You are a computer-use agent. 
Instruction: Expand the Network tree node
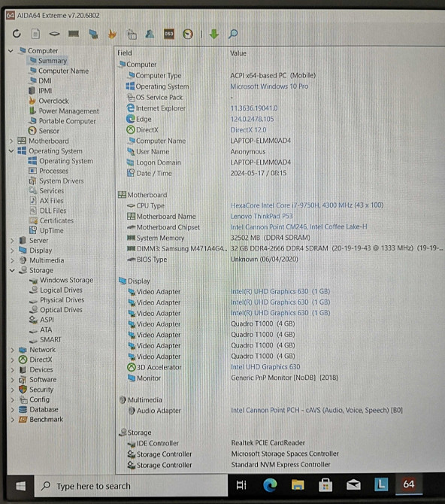pos(12,350)
